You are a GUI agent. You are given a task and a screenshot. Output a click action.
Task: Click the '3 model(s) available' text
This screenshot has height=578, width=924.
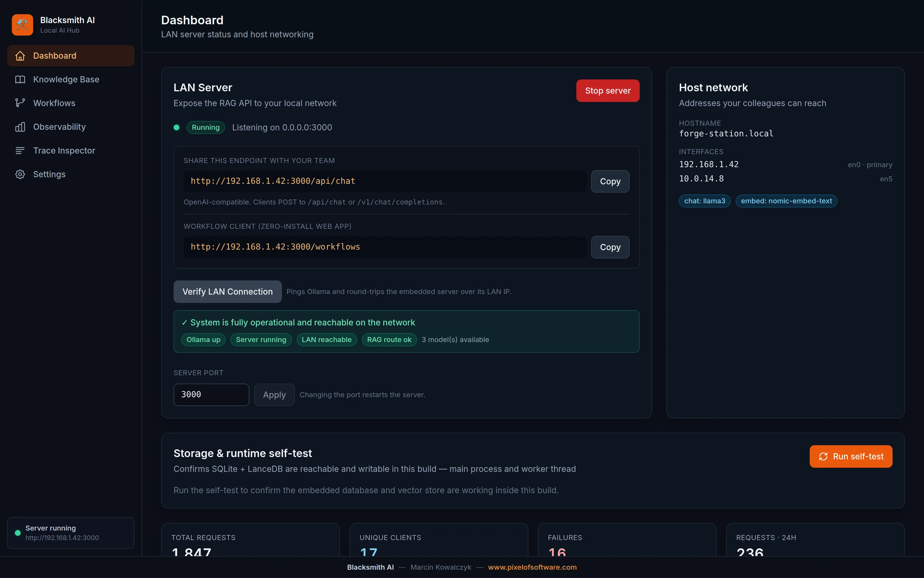click(x=455, y=339)
